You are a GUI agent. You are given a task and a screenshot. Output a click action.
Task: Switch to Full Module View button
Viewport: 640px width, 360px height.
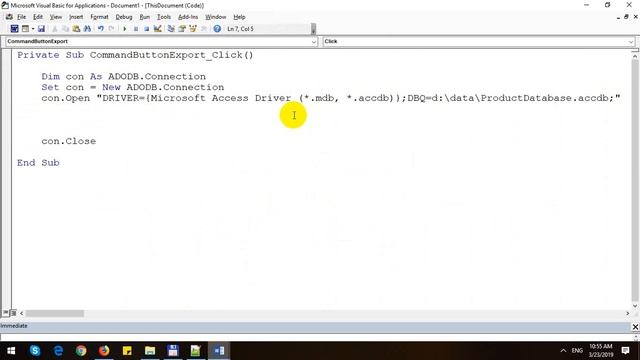point(13,313)
